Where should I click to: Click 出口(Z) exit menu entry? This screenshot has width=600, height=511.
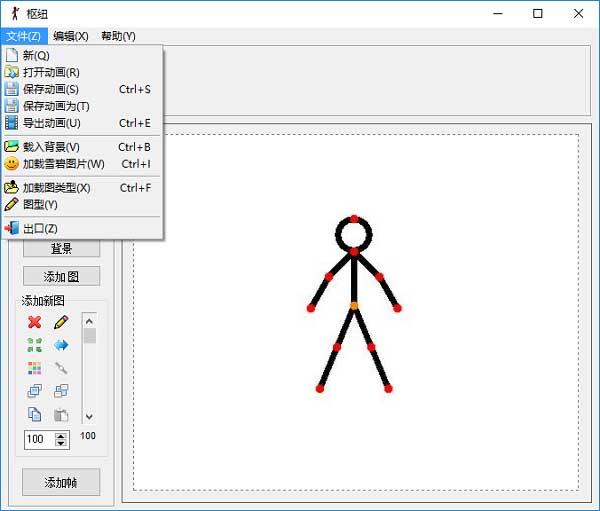(82, 229)
